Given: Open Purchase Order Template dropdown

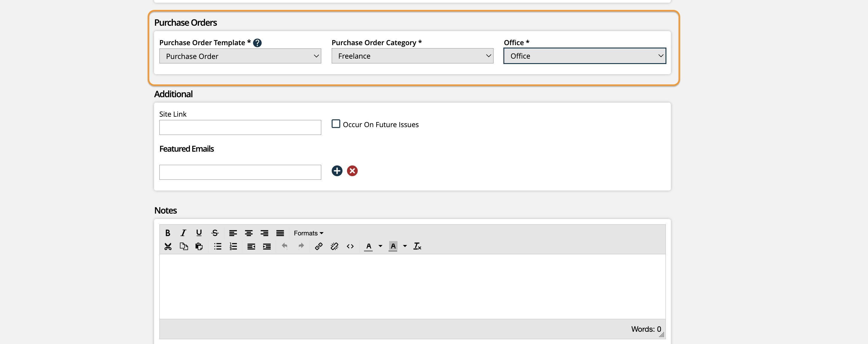Looking at the screenshot, I should click(240, 56).
